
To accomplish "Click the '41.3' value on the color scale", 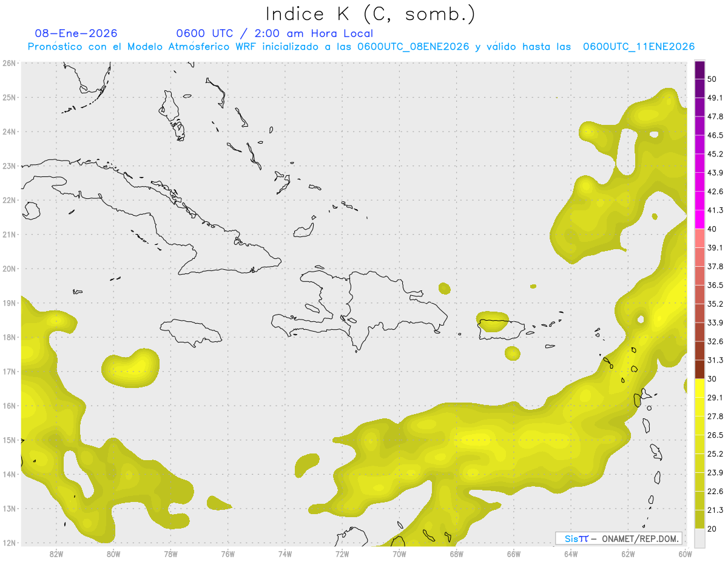I will click(715, 210).
